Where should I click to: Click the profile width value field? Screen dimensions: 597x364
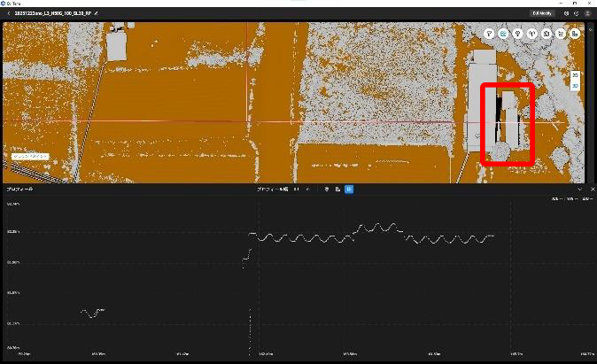tap(297, 190)
